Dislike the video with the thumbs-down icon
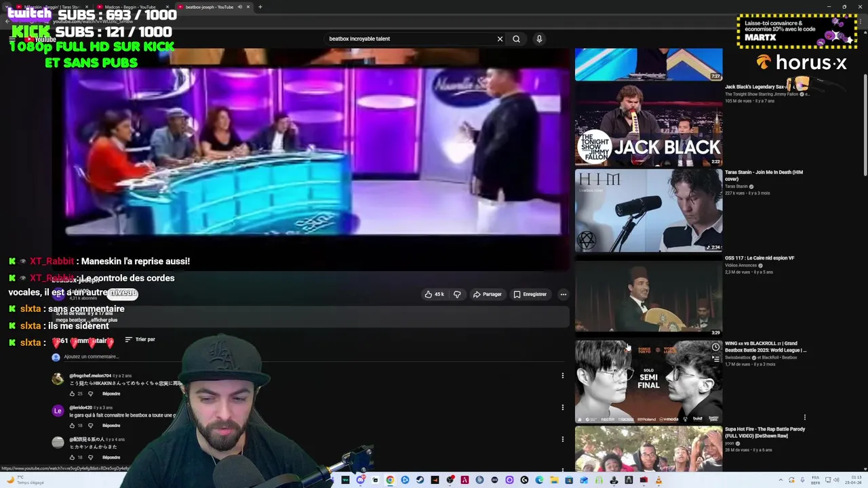This screenshot has height=488, width=868. point(457,294)
